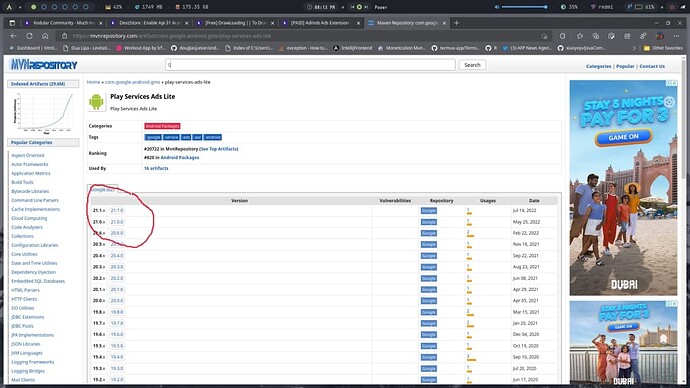Click the MVN Repository logo
690x388 pixels.
click(x=43, y=65)
